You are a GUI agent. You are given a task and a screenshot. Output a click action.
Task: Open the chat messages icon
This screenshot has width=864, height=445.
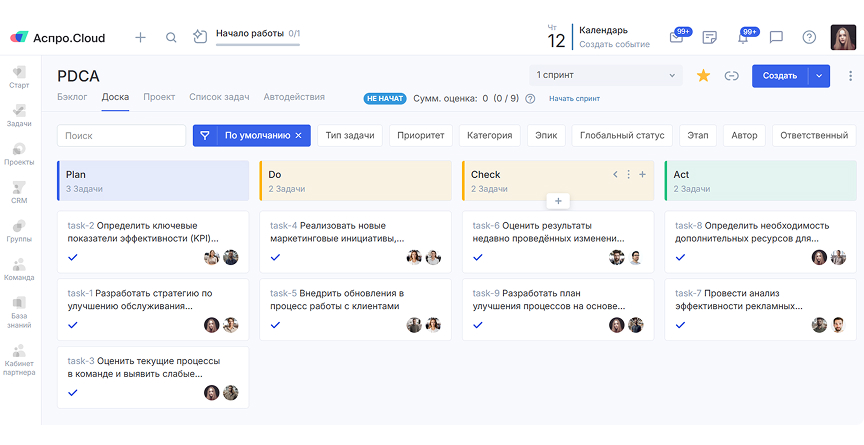[776, 37]
